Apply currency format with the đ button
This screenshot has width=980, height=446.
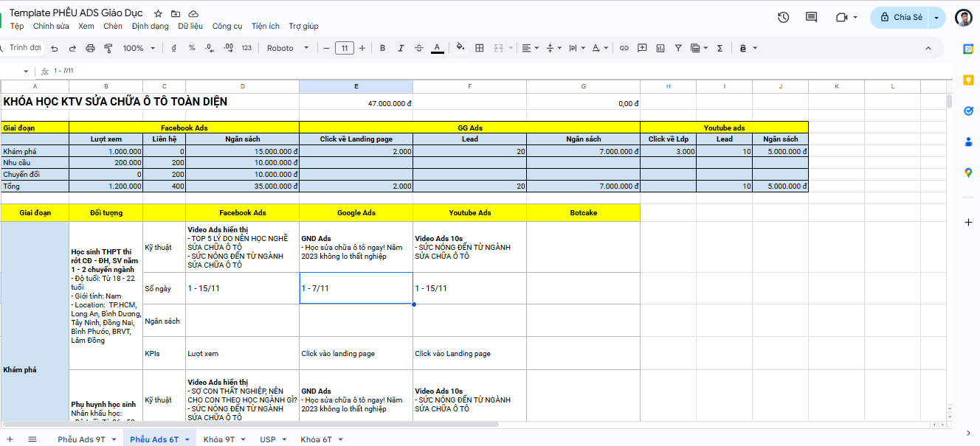(173, 48)
